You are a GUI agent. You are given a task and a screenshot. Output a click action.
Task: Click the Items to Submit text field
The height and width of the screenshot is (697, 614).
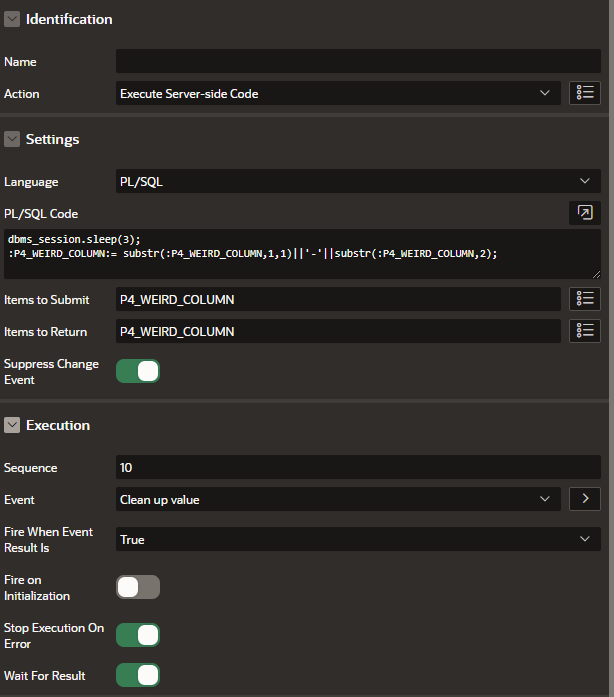point(337,299)
